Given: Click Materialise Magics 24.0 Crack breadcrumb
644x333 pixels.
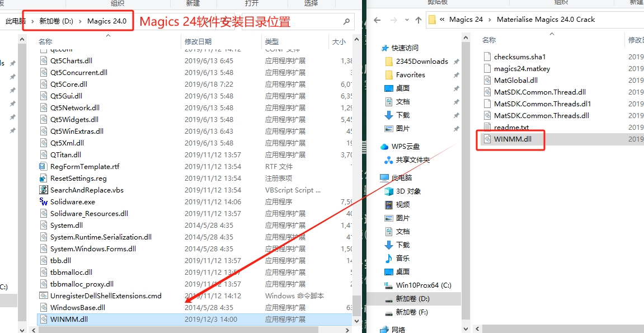Looking at the screenshot, I should [x=545, y=18].
